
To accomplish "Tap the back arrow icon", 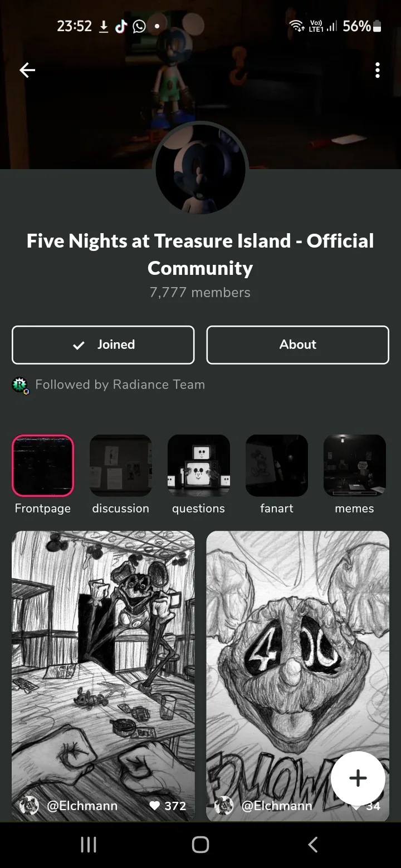I will coord(27,70).
